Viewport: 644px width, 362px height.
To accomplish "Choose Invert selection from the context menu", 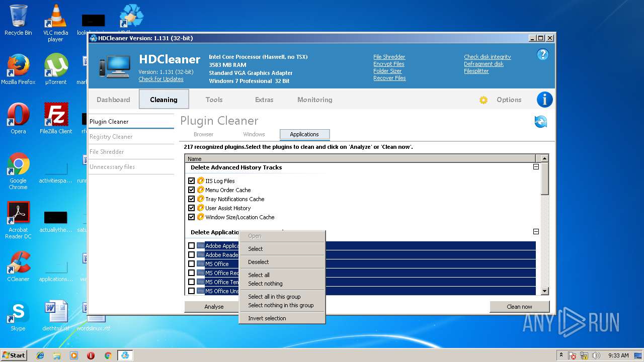I will click(282, 318).
